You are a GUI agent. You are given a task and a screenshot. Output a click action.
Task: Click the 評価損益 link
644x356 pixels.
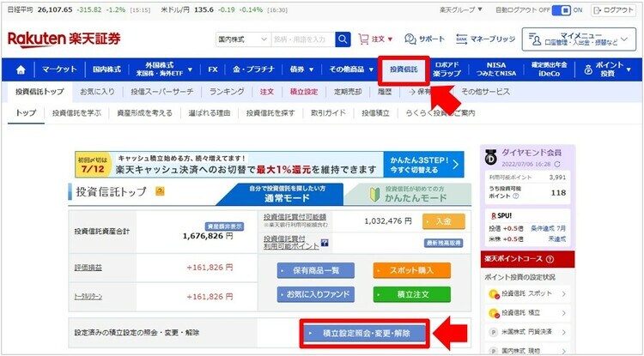pos(88,268)
